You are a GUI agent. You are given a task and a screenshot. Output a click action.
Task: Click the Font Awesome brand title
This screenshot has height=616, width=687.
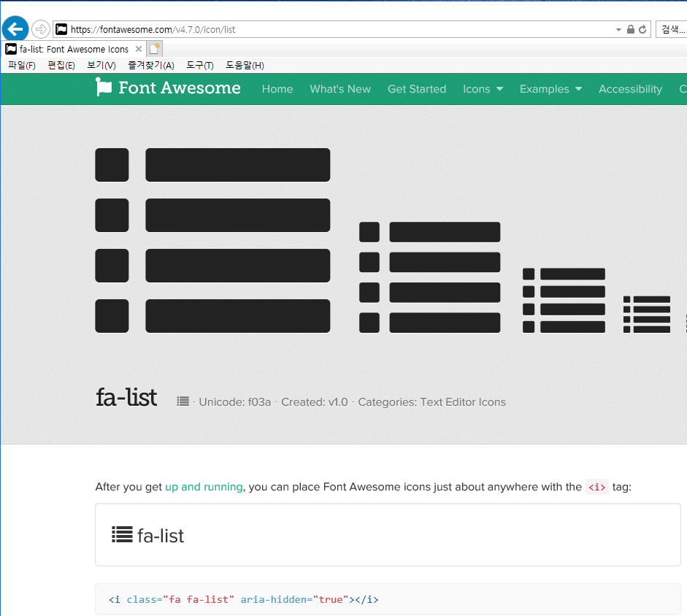pos(180,88)
